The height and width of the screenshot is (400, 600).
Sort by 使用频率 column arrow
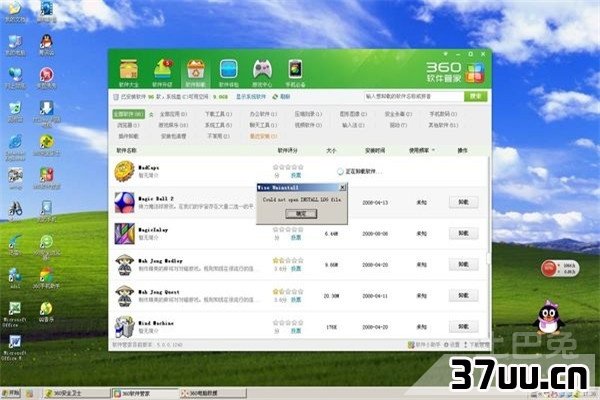(433, 150)
